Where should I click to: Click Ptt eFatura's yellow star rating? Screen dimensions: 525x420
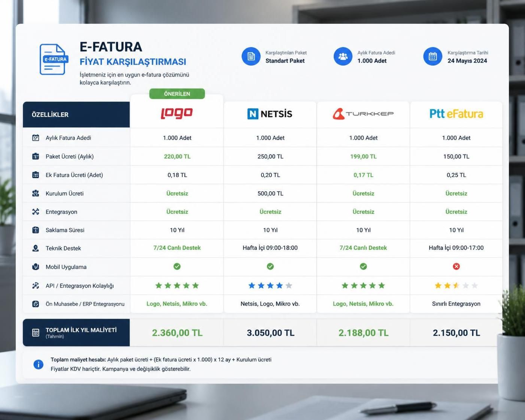456,286
